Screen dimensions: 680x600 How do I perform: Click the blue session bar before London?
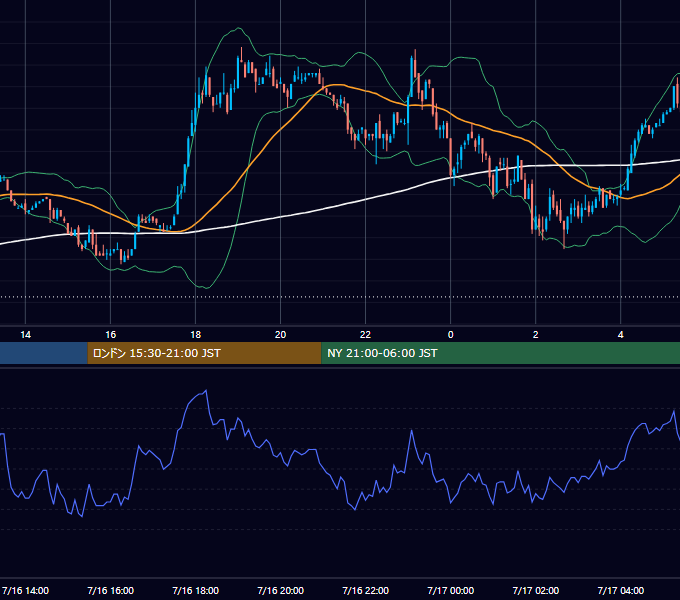coord(43,353)
